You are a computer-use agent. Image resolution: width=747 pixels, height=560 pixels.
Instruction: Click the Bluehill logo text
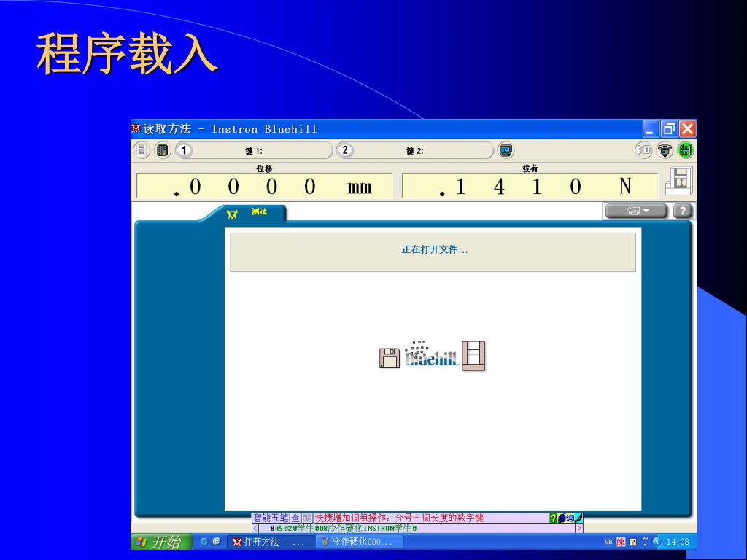click(431, 358)
